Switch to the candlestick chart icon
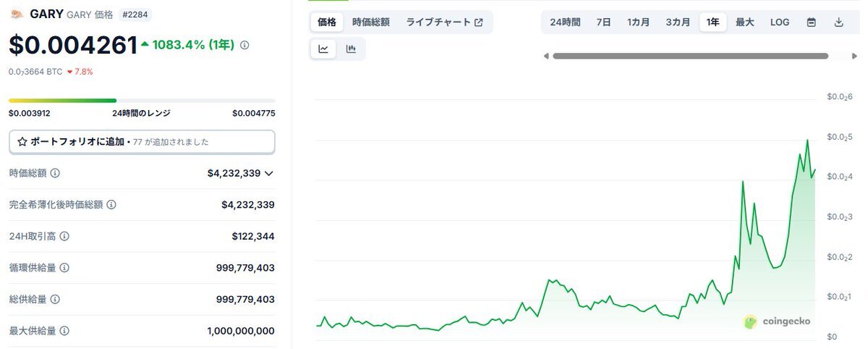 coord(352,49)
